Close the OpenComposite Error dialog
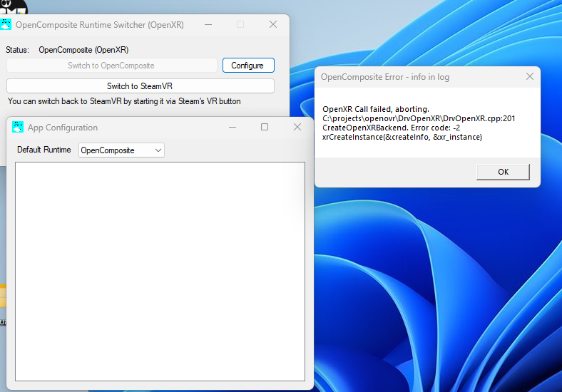The width and height of the screenshot is (562, 392). pyautogui.click(x=529, y=76)
